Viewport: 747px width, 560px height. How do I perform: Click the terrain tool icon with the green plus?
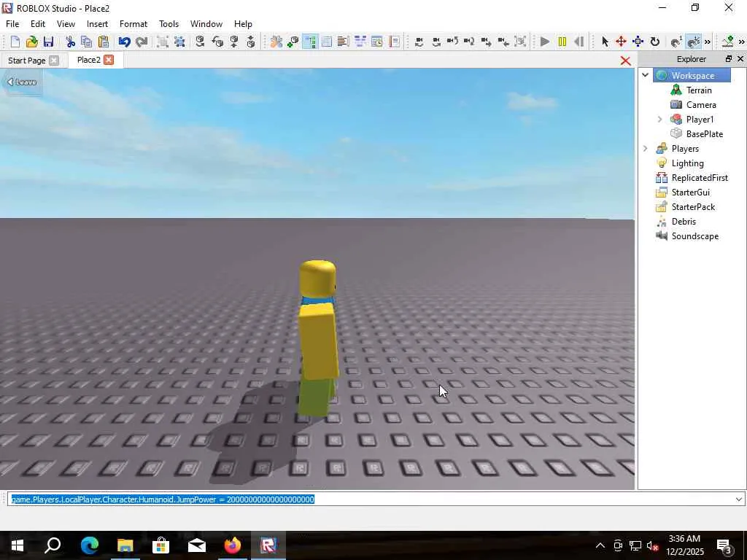pos(727,42)
